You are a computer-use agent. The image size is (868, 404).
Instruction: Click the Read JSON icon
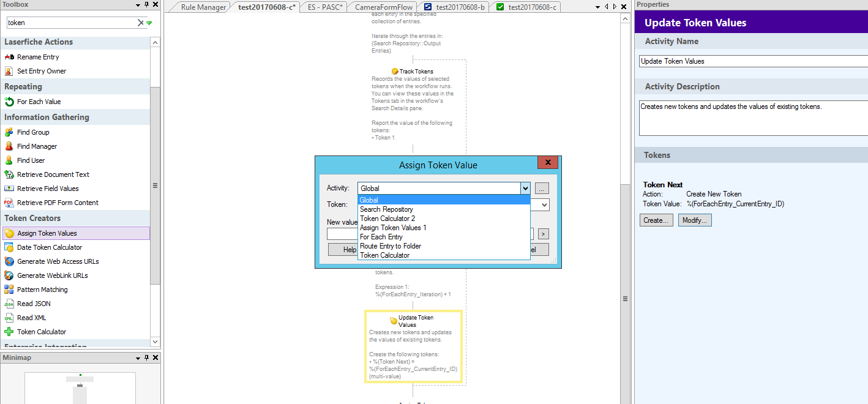click(x=9, y=304)
